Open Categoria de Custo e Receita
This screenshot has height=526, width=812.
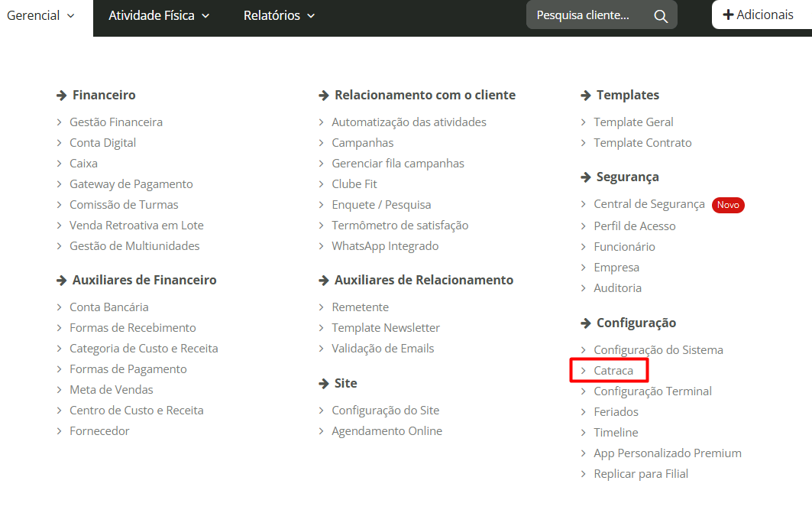144,349
